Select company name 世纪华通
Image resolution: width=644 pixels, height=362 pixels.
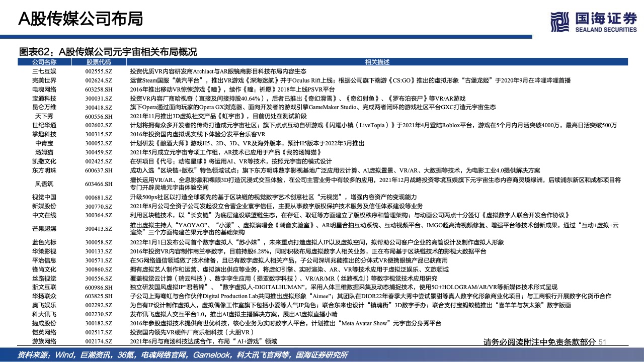[x=44, y=125]
